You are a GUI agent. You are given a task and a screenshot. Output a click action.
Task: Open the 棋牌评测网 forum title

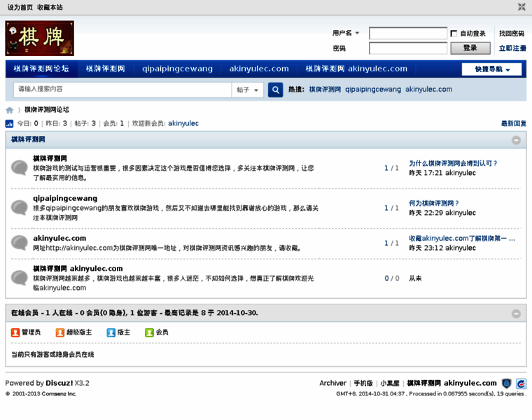(50, 158)
